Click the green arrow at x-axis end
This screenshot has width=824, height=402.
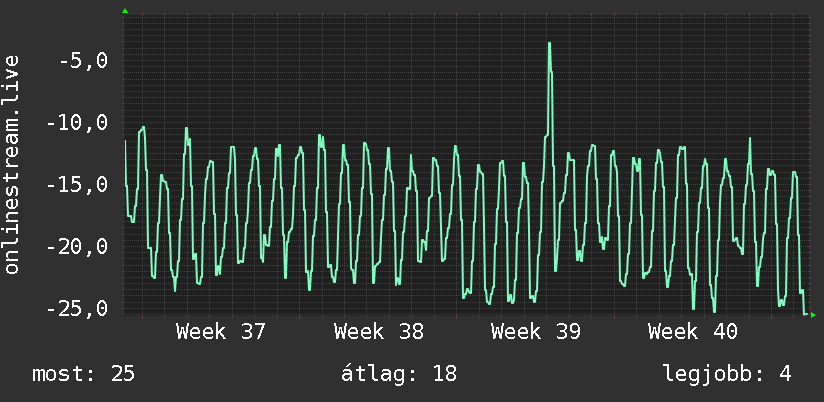[813, 315]
